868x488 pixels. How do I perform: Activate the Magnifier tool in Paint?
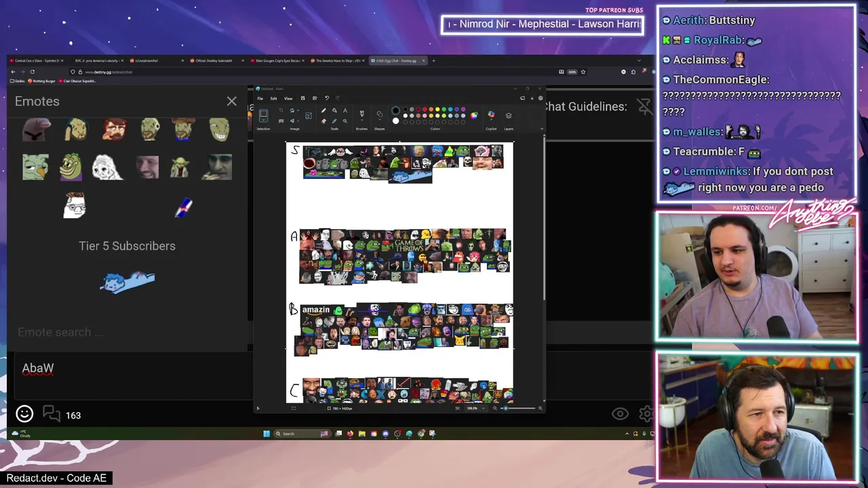[345, 121]
